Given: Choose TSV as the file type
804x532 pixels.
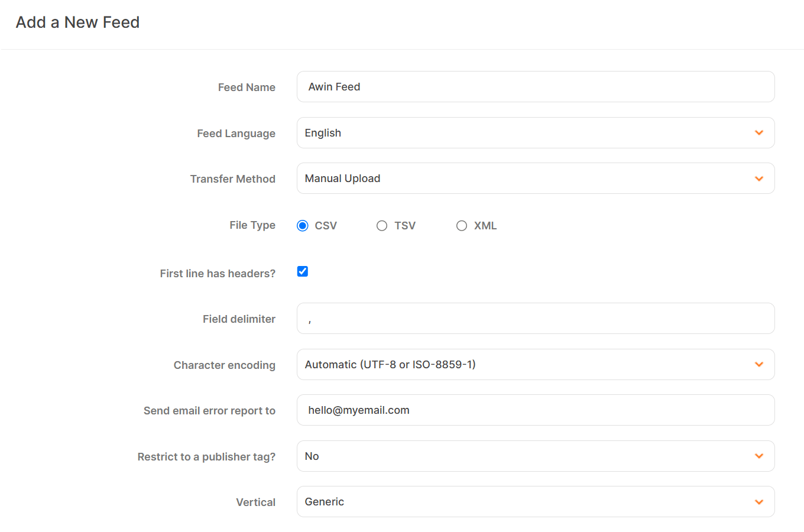Looking at the screenshot, I should pyautogui.click(x=382, y=225).
